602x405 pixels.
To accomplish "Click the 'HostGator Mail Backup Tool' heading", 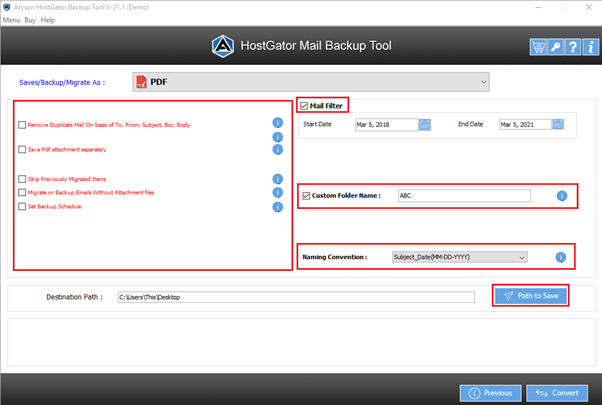I will 316,46.
